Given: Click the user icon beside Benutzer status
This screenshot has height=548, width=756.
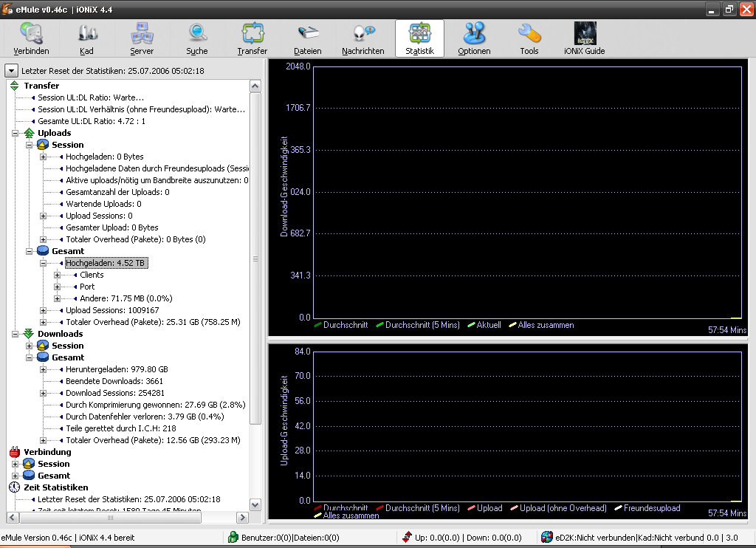Looking at the screenshot, I should [233, 537].
